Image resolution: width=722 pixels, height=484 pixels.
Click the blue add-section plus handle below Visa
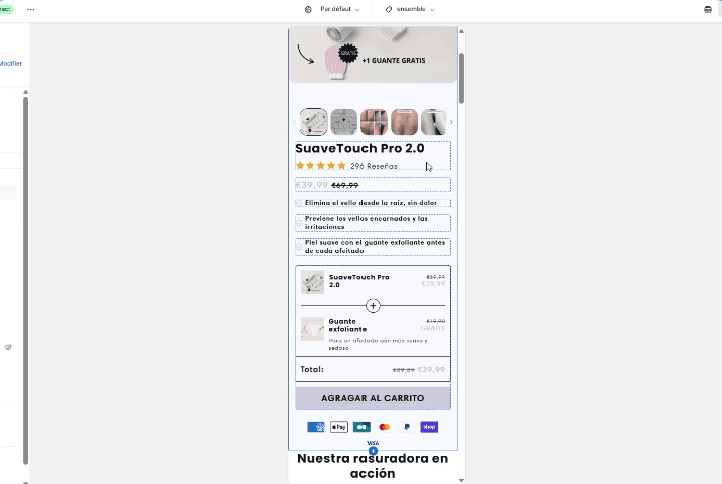tap(373, 451)
